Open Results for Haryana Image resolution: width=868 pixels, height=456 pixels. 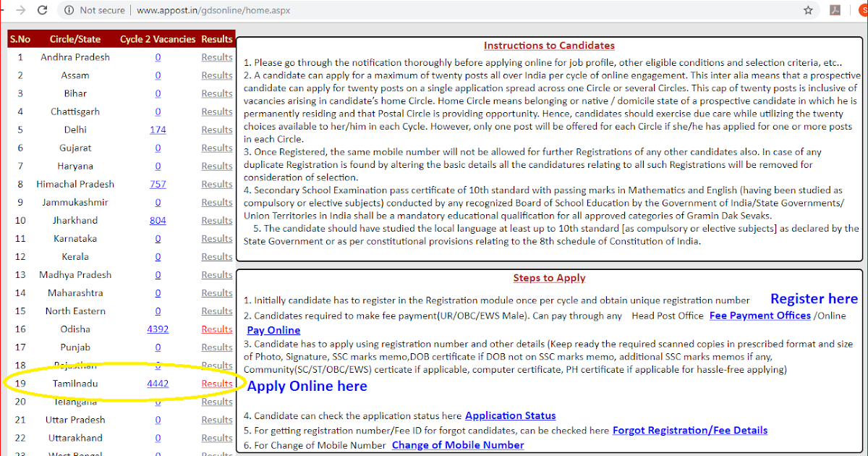pyautogui.click(x=217, y=166)
